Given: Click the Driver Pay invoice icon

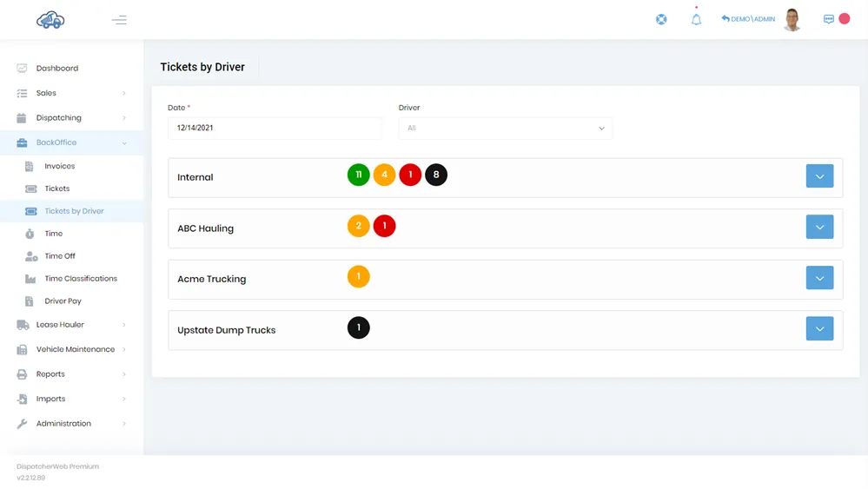Looking at the screenshot, I should [x=30, y=301].
